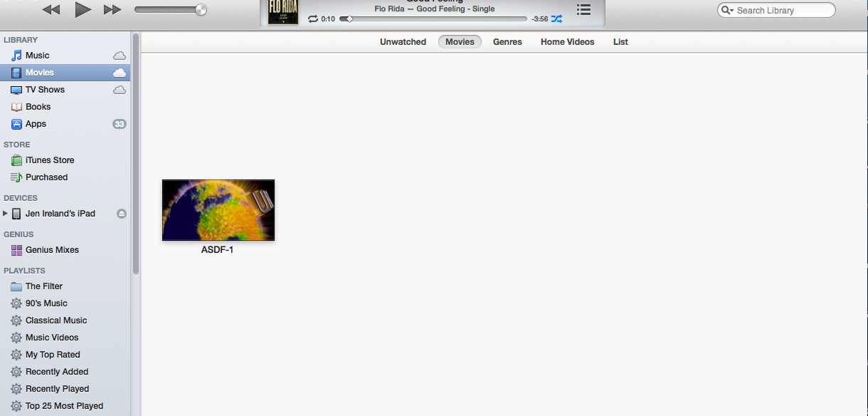868x416 pixels.
Task: Click the Play button
Action: (x=83, y=9)
